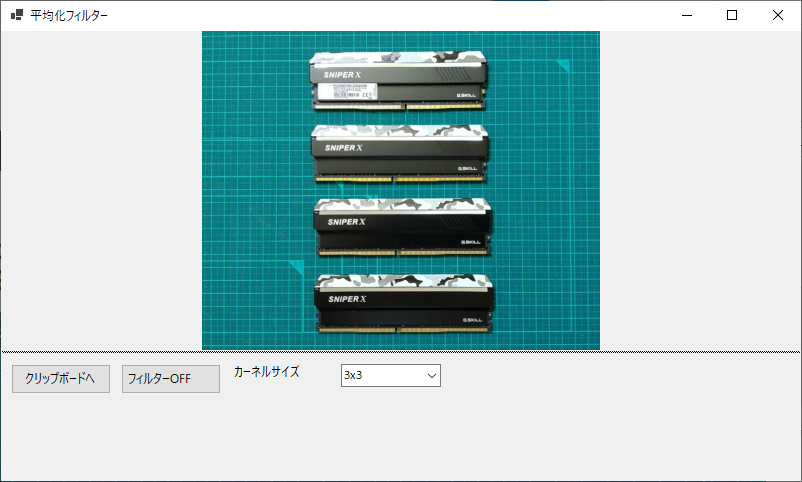
Task: Click the application icon in title bar
Action: [x=17, y=15]
